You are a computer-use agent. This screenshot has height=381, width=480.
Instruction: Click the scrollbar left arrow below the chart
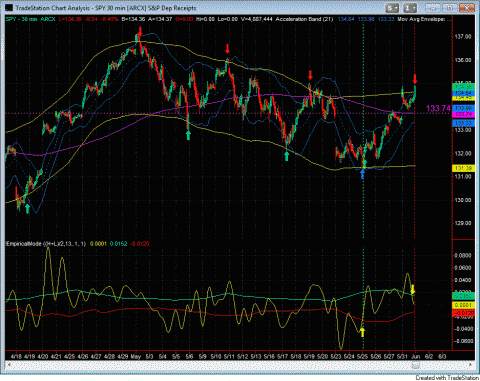8,366
